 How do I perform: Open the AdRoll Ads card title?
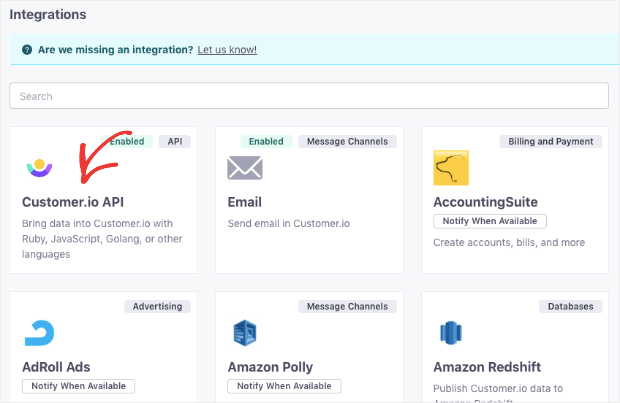click(x=56, y=367)
